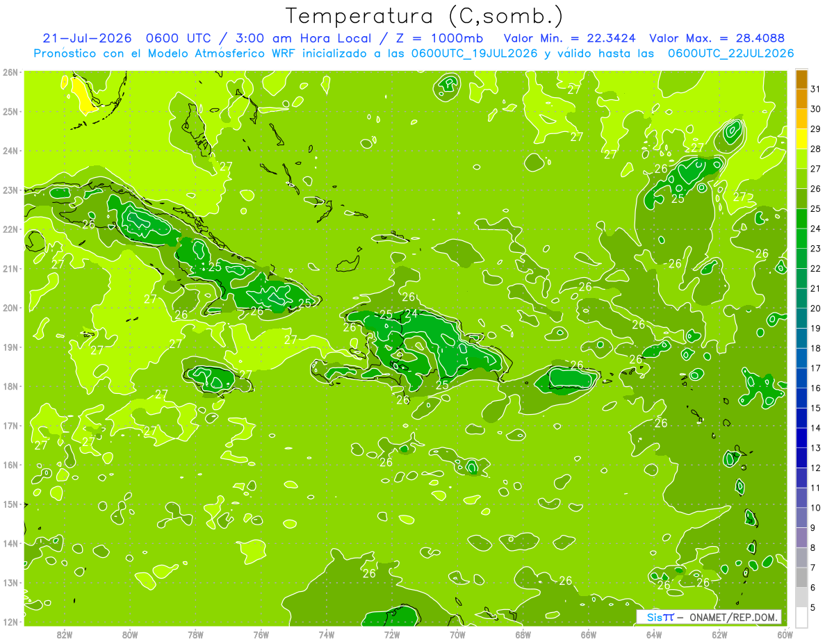This screenshot has width=834, height=644.
Task: Click the '15N' latitude axis label
Action: point(10,504)
